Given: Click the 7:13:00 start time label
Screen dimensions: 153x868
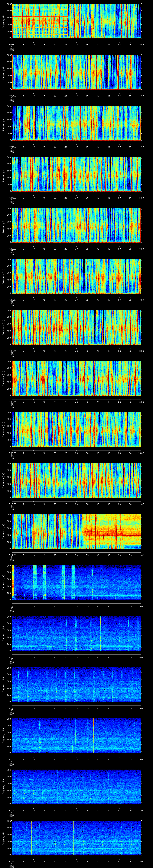Looking at the screenshot, I should click(12, 657).
